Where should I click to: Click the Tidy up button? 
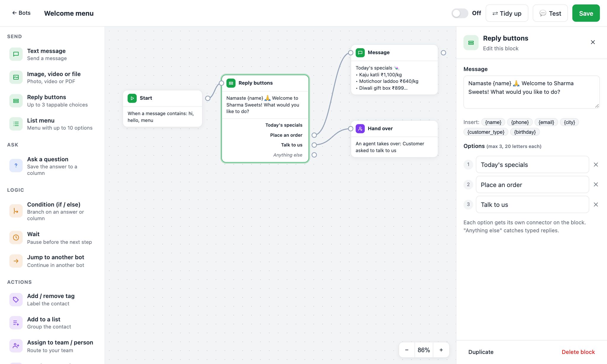pos(507,13)
